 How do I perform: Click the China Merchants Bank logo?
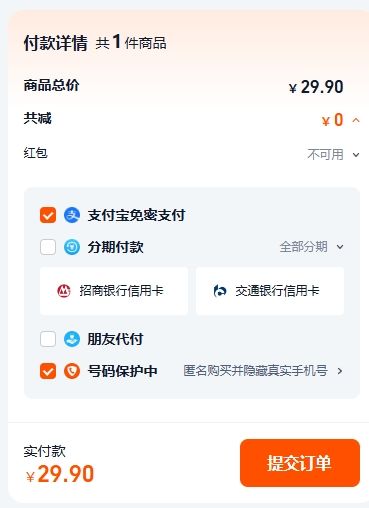pyautogui.click(x=64, y=291)
